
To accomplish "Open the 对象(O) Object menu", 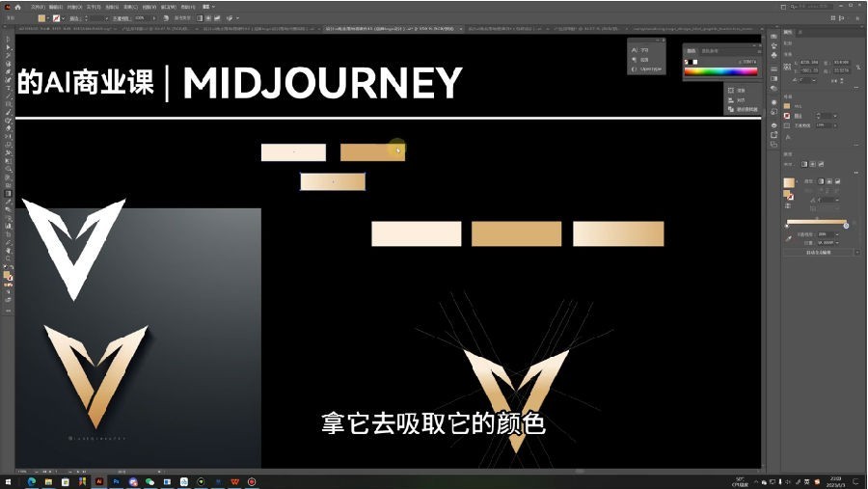I will click(74, 7).
